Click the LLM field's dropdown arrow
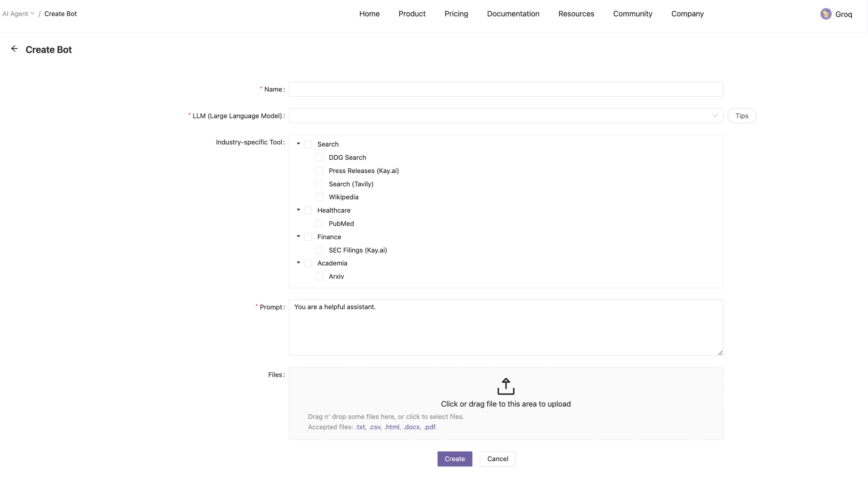 click(x=715, y=116)
